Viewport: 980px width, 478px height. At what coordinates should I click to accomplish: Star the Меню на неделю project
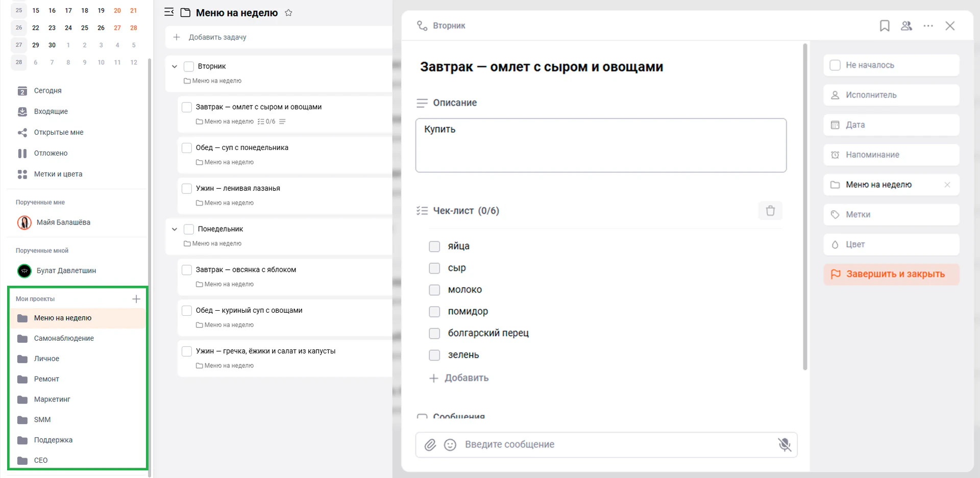[x=288, y=13]
